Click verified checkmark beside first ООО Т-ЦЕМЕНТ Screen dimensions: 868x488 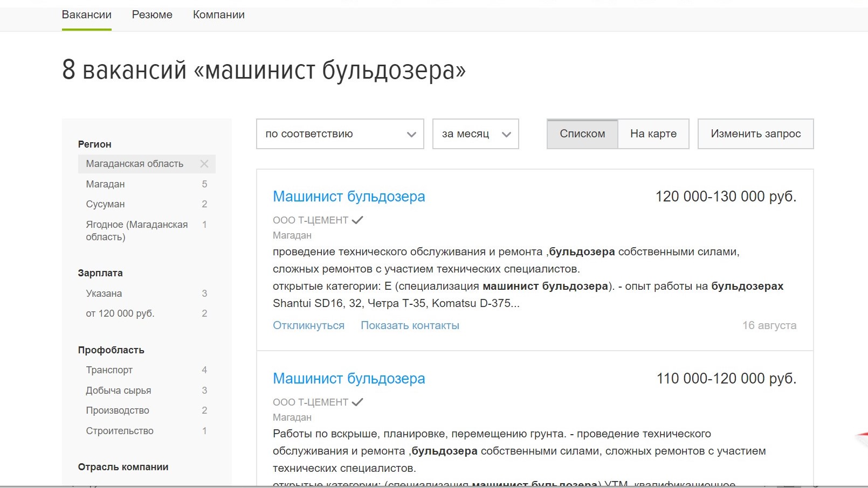[x=357, y=220]
